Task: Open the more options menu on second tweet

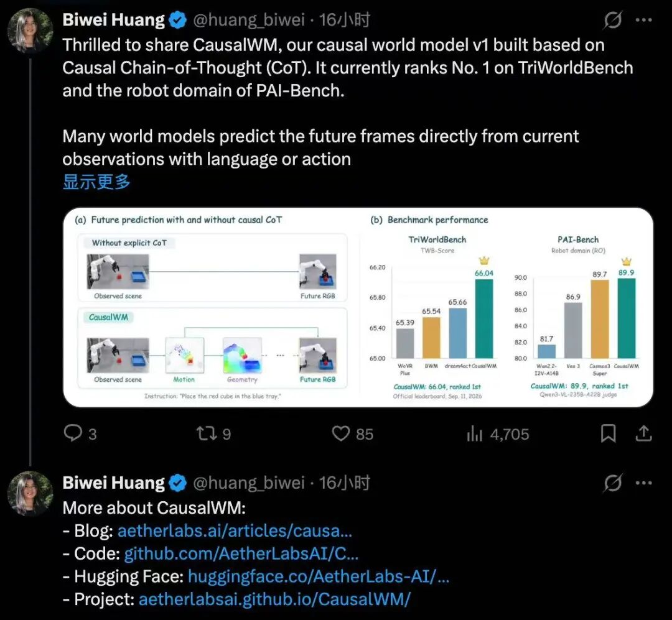Action: click(644, 483)
